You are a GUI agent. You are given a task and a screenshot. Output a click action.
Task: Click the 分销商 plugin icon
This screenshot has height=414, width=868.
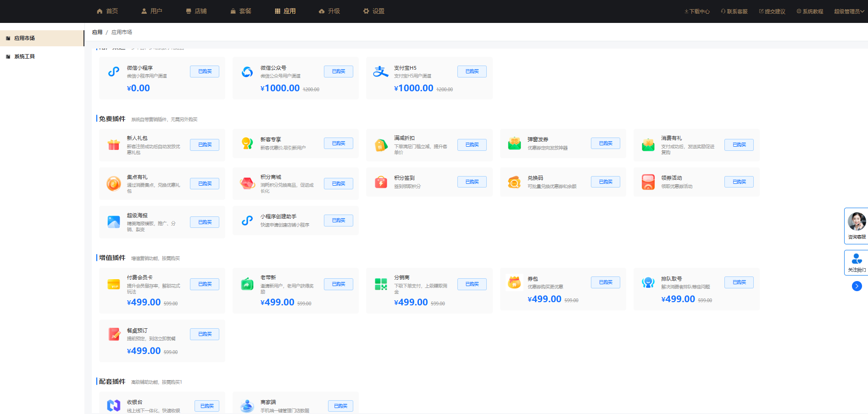click(381, 284)
